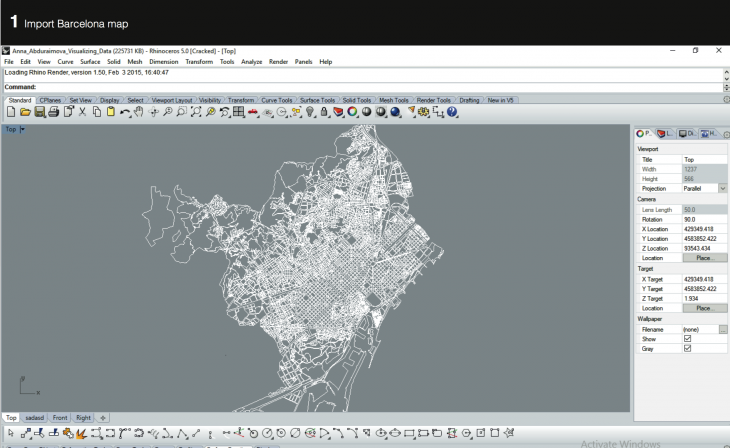
Task: Click the Zoom Window magnifier icon
Action: point(182,112)
